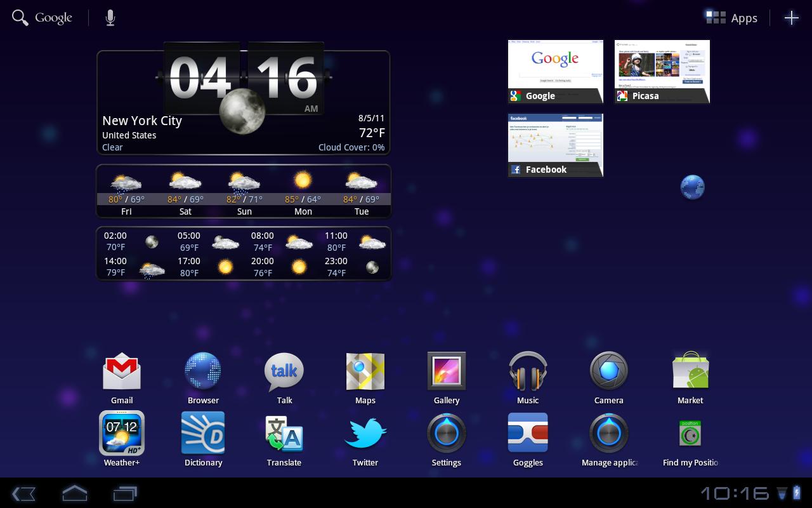Viewport: 812px width, 508px height.
Task: Tap the blue globe icon below bookmarks
Action: (x=692, y=187)
